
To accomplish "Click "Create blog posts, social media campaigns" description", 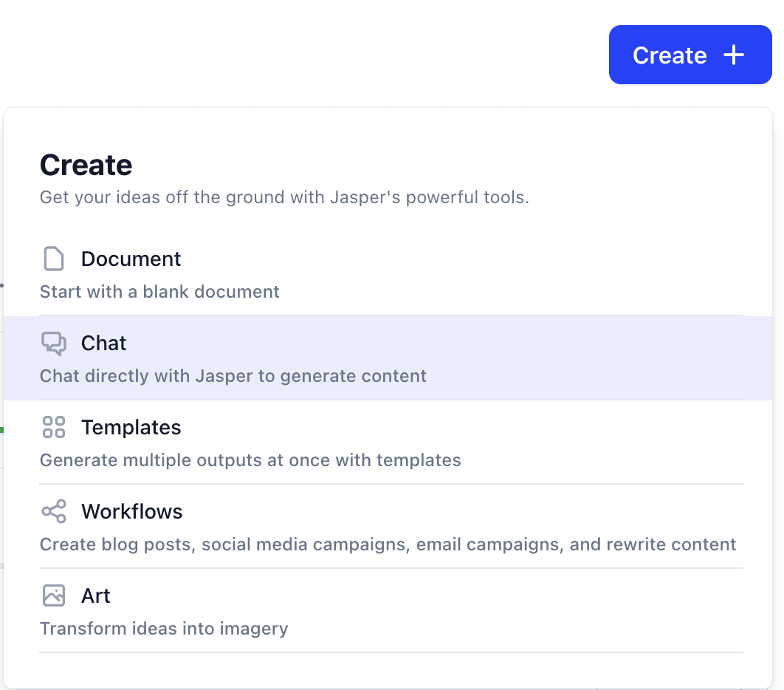I will (388, 544).
